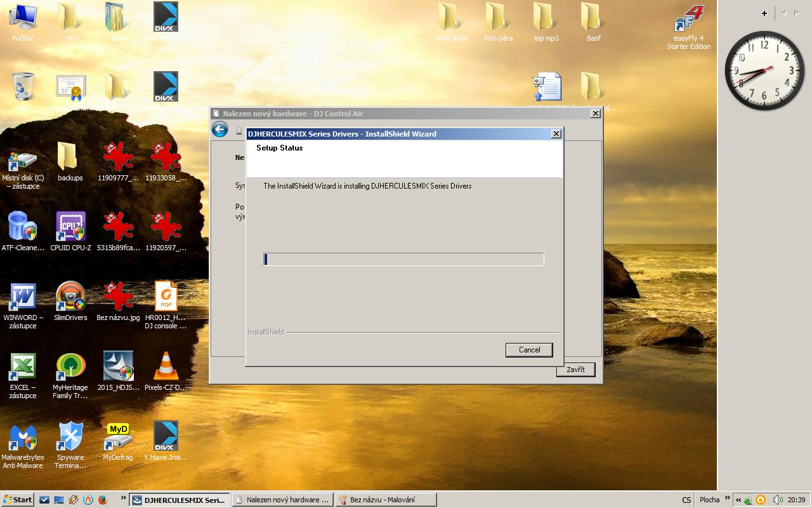Click the taskbar clock 20:39
812x508 pixels.
pos(797,500)
